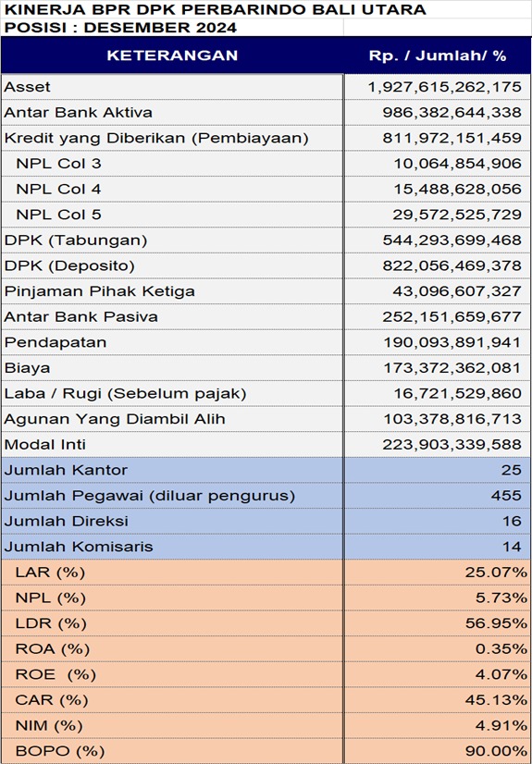Click the LDR (%) label cell
This screenshot has height=764, width=532.
172,623
